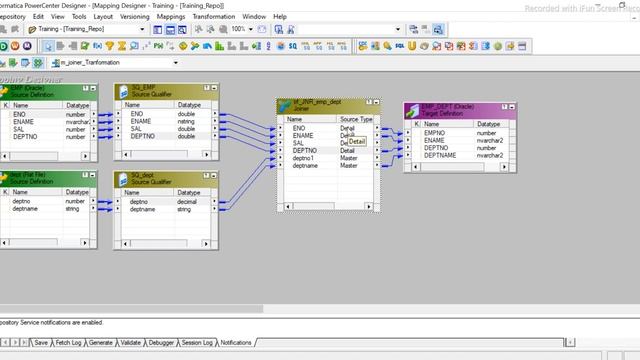Switch to the Save output tab

[x=41, y=343]
